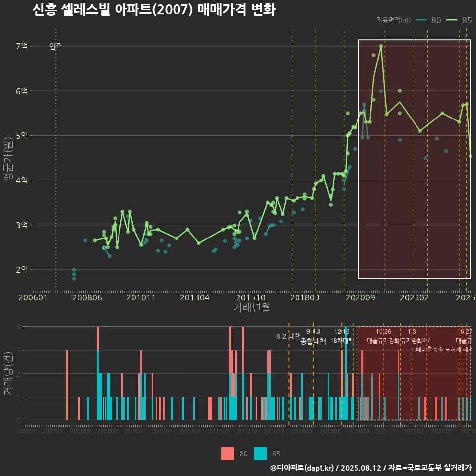This screenshot has width=476, height=476.
Task: Click 200703 on the volume chart x-axis
Action: click(52, 431)
